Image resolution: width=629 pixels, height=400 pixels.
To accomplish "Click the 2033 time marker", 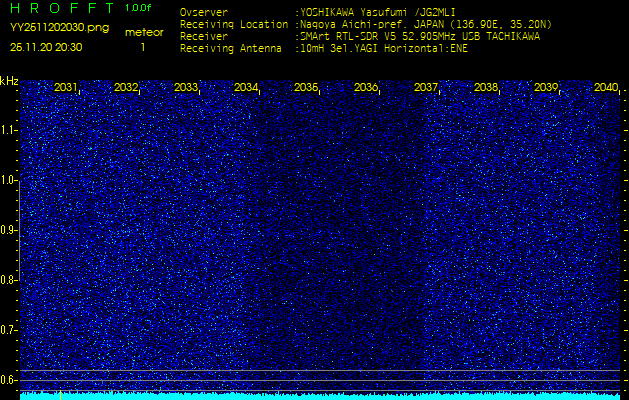I will 186,87.
